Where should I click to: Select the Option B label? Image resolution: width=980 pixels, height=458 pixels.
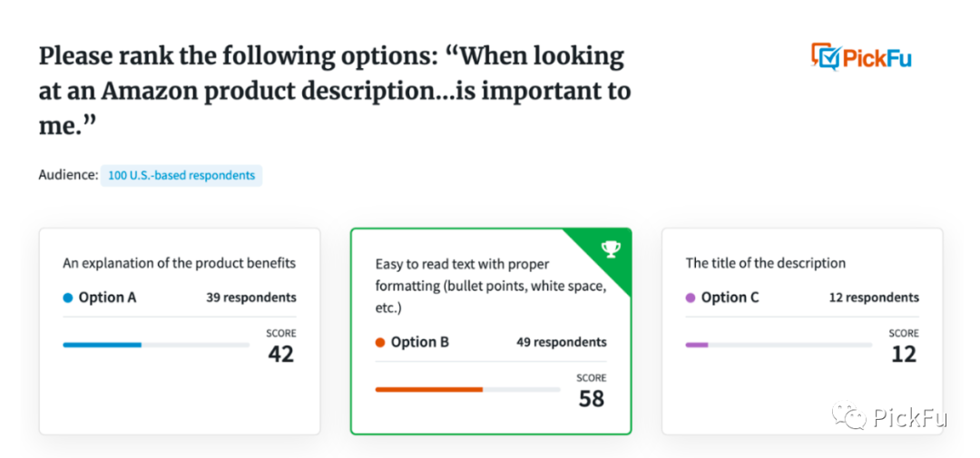tap(419, 342)
